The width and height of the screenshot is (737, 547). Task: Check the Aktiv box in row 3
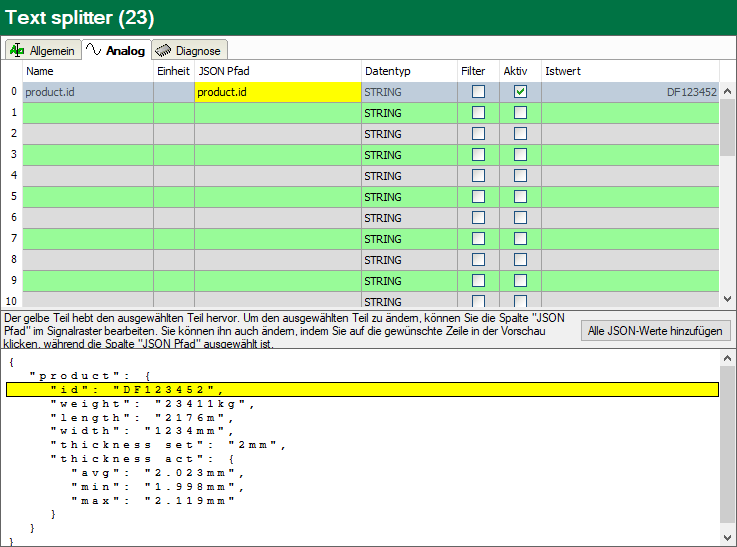point(520,155)
